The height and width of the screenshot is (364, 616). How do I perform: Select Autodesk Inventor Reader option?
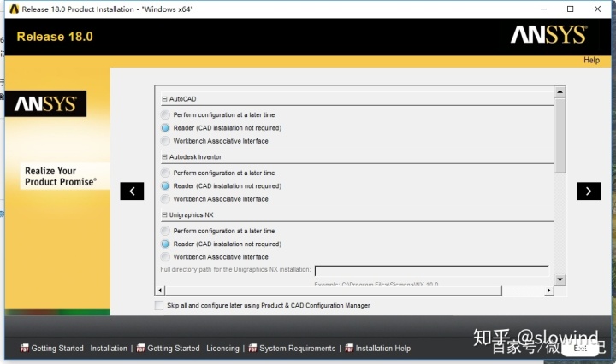pos(165,186)
